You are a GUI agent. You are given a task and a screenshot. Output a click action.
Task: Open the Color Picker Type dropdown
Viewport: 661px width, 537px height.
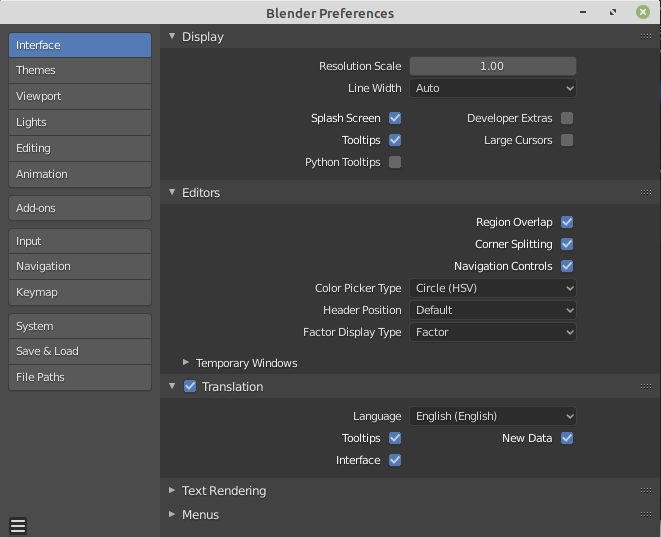tap(493, 288)
